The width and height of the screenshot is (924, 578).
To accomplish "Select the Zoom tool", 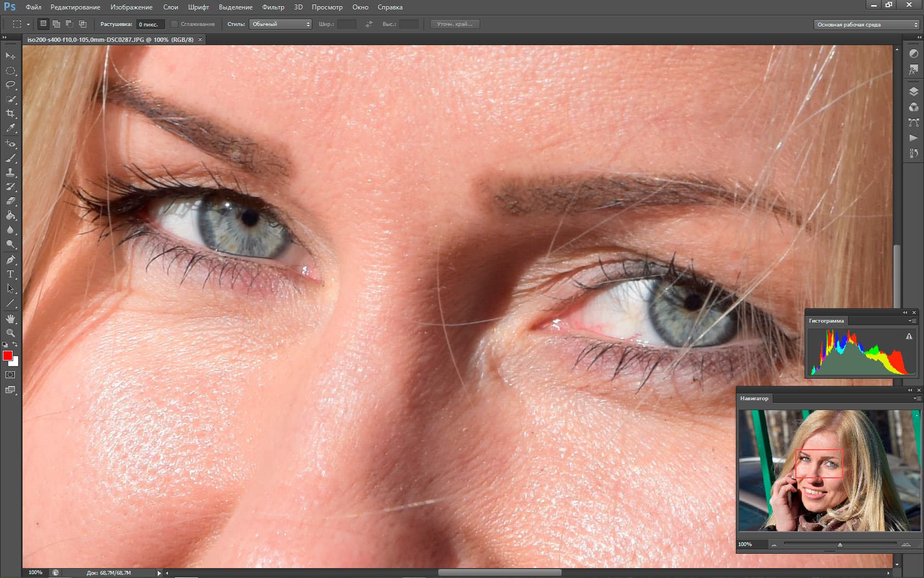I will (x=10, y=333).
